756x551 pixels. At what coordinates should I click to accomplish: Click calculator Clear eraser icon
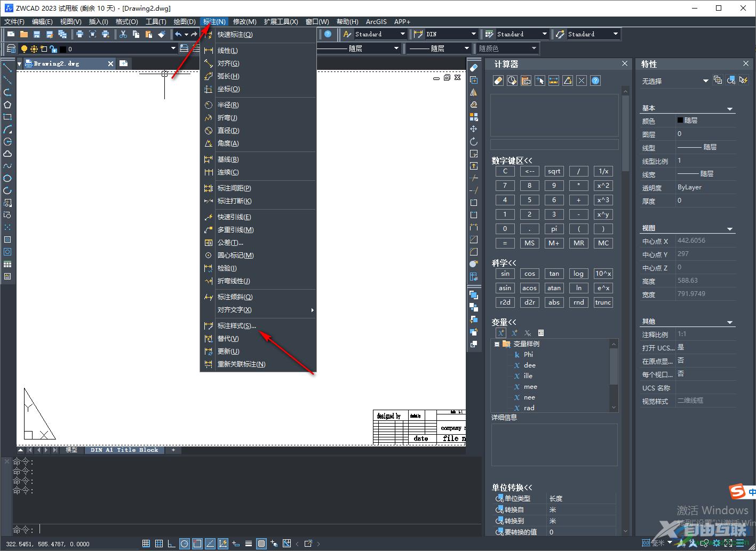pos(498,81)
